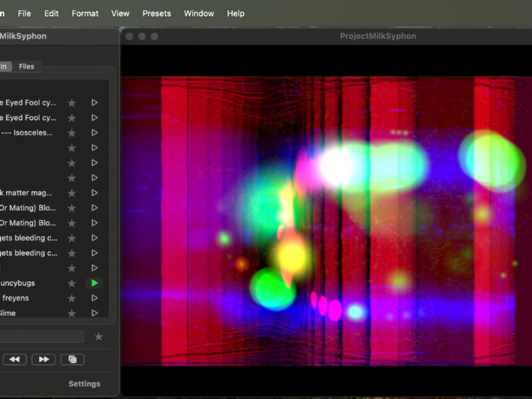Viewport: 532px width, 399px height.
Task: Favorite the Isosceles preset
Action: tap(72, 133)
